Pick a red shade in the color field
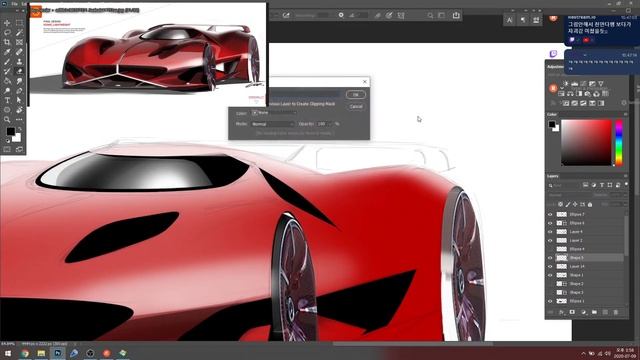640x360 pixels. point(587,142)
